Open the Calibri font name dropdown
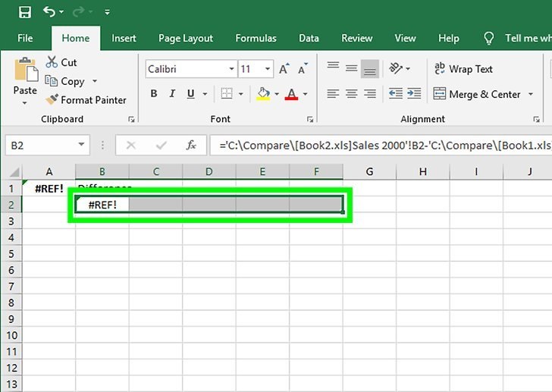Viewport: 552px width, 392px height. 231,69
